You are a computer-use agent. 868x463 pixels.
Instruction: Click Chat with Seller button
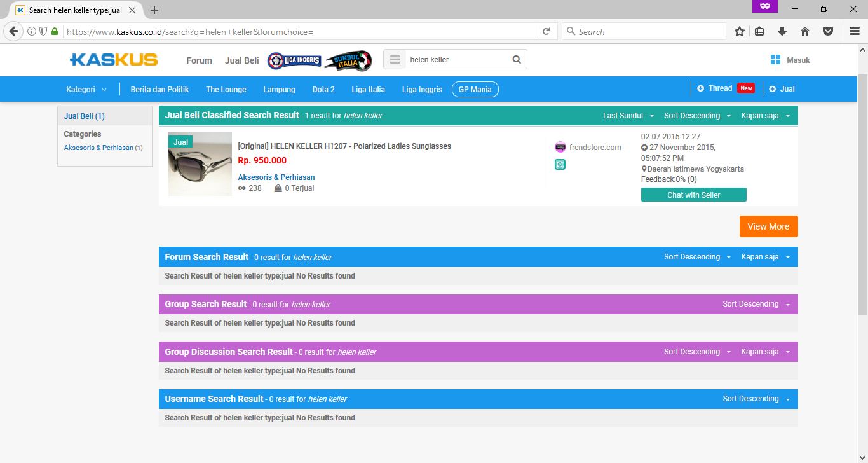694,195
